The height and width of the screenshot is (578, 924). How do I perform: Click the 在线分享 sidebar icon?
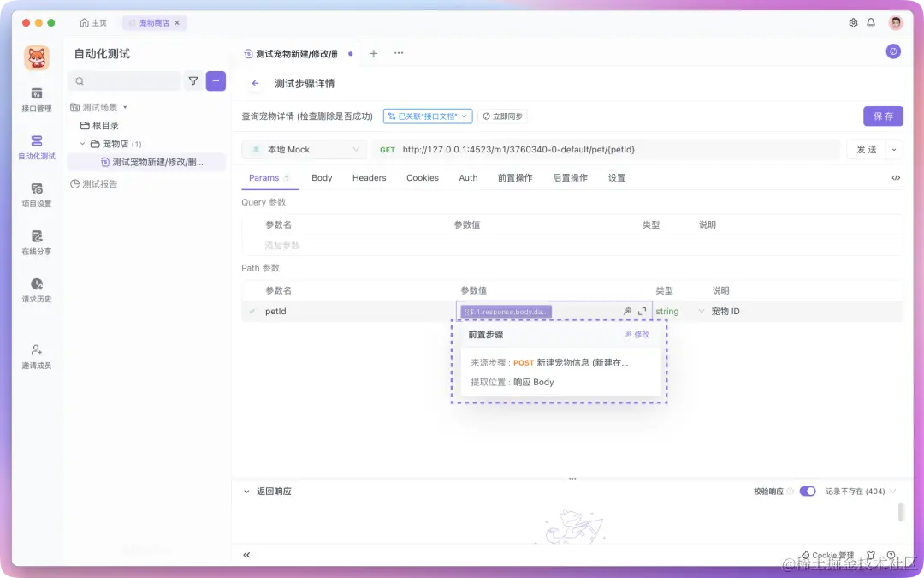pos(36,243)
